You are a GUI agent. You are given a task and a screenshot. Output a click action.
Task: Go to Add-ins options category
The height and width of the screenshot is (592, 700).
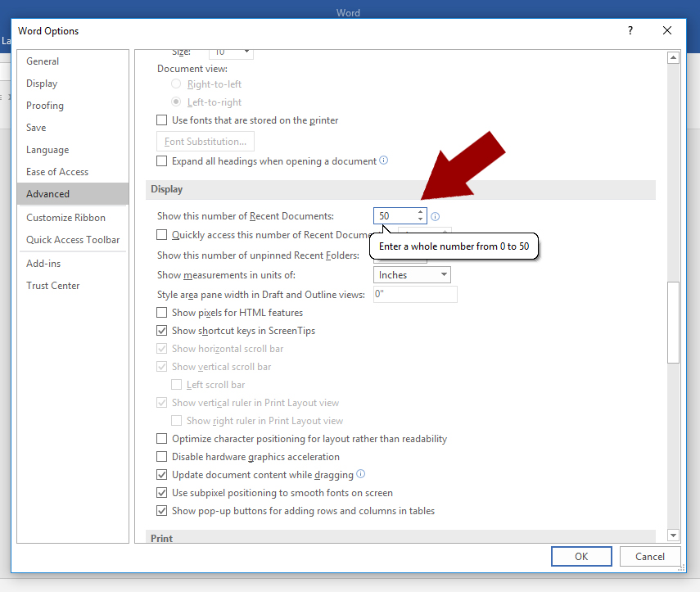[x=73, y=264]
